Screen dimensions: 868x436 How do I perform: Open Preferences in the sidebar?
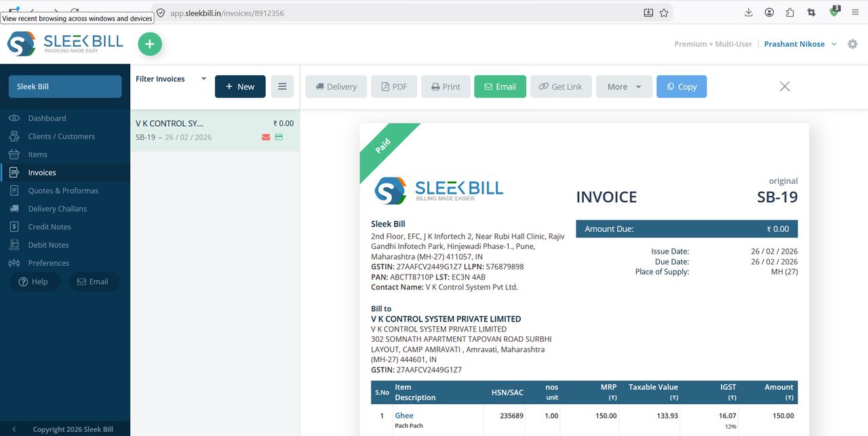[x=48, y=263]
